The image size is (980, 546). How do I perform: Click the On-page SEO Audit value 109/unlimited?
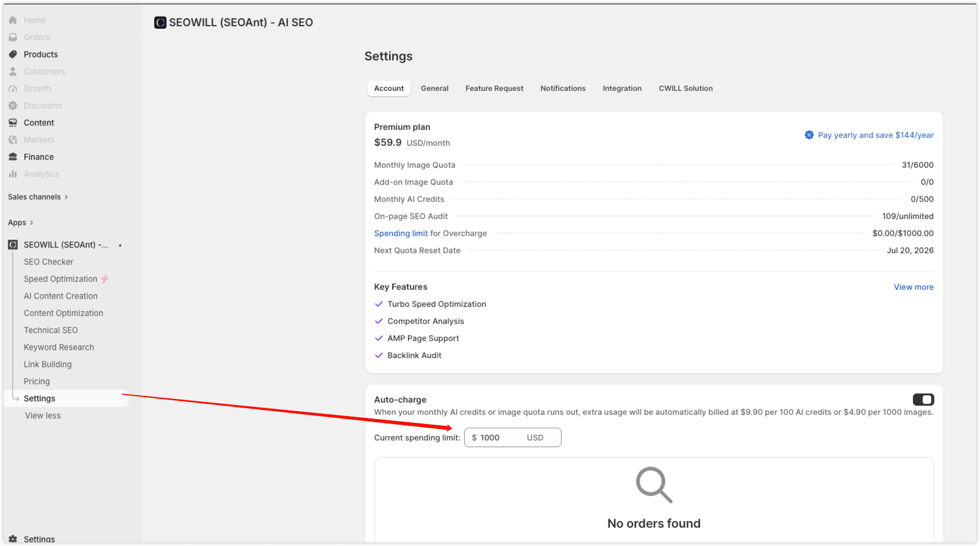pos(908,216)
